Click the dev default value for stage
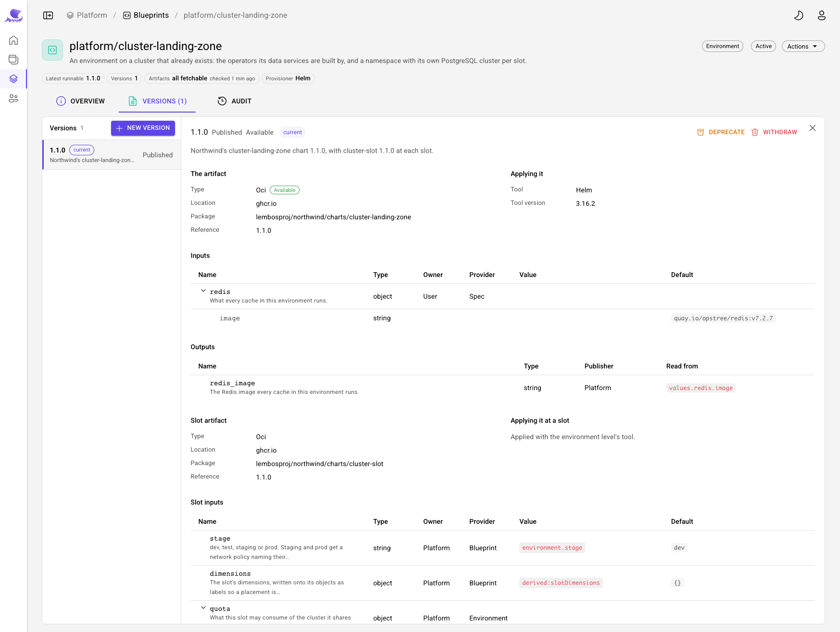 click(679, 548)
